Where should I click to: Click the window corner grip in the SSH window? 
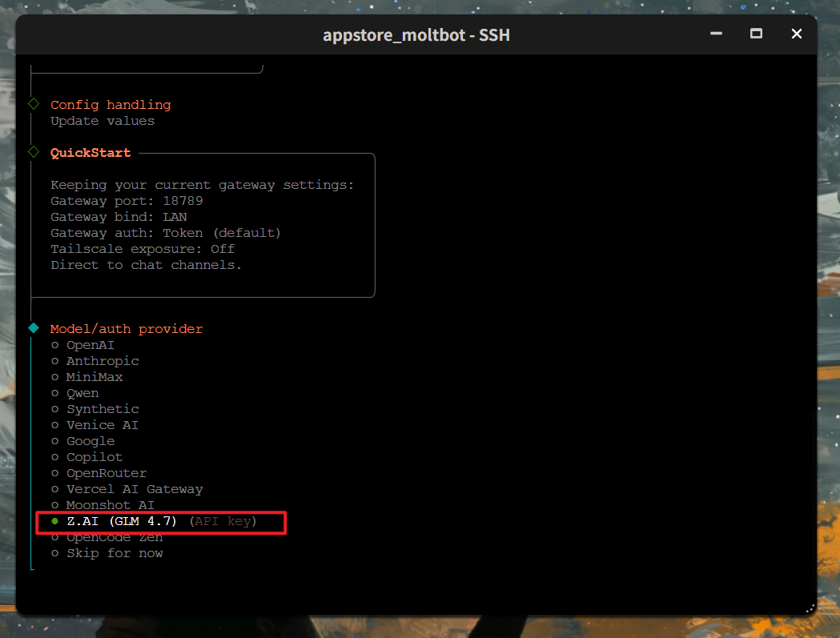coord(810,608)
